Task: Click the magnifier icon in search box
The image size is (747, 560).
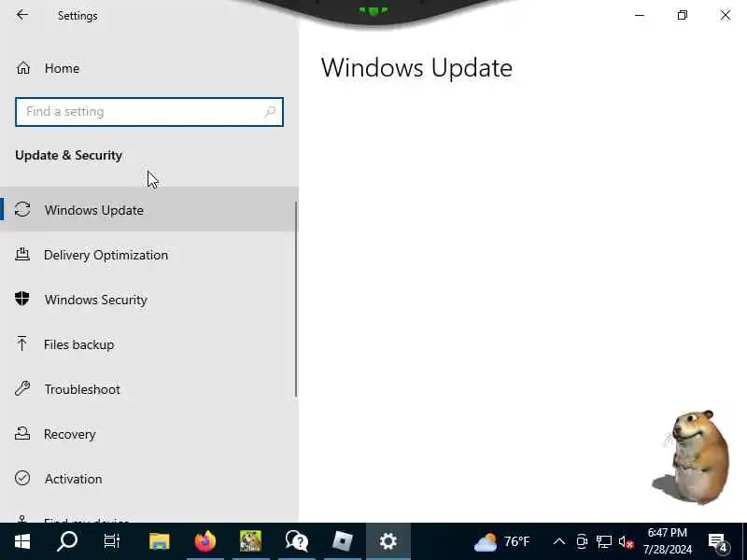Action: coord(270,112)
